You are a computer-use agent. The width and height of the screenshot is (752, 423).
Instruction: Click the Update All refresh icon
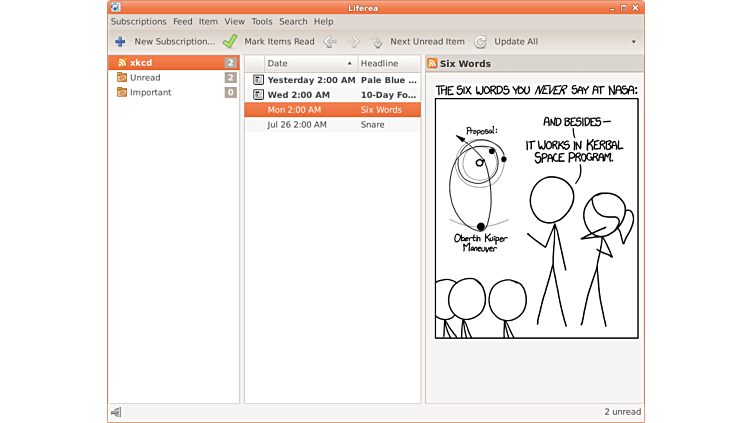481,42
